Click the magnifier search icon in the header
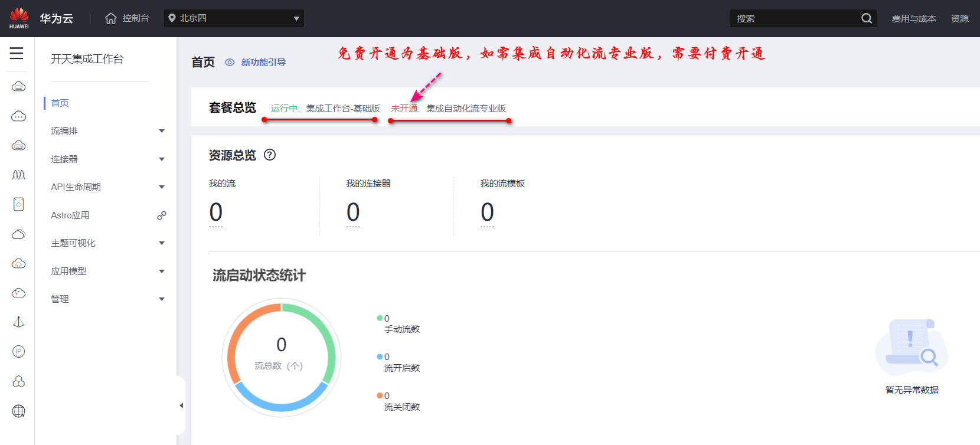This screenshot has width=980, height=445. point(867,18)
